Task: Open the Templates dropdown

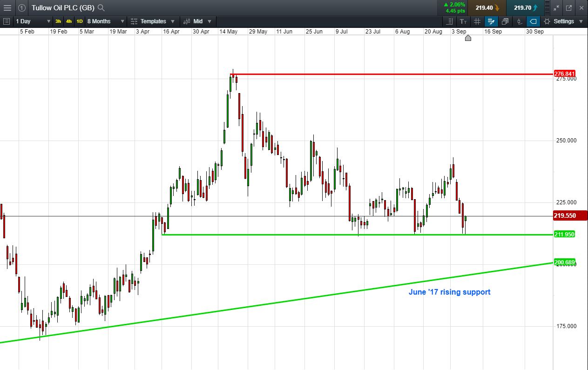Action: coord(153,21)
